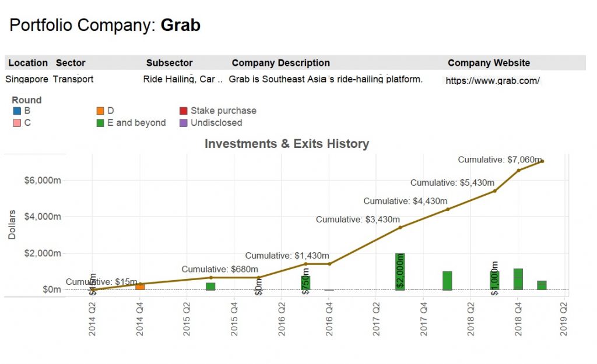Screen dimensions: 597x364
Task: Select the orange D round legend swatch
Action: pyautogui.click(x=100, y=111)
